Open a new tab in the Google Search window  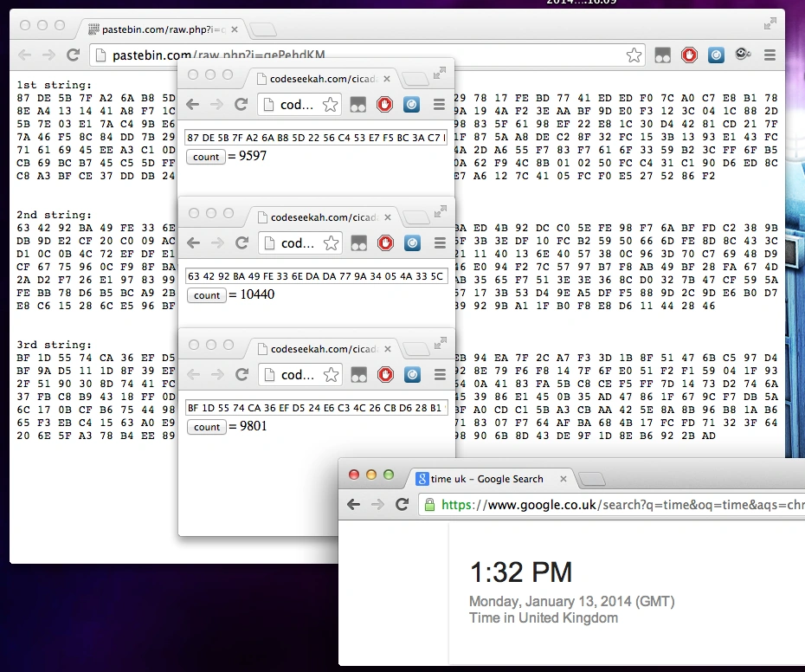point(592,480)
